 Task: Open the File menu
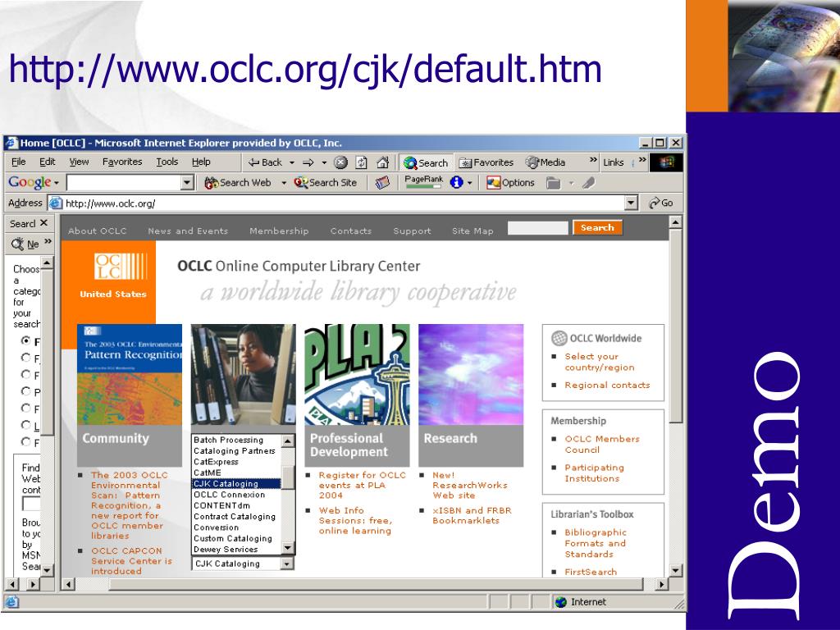pos(18,162)
